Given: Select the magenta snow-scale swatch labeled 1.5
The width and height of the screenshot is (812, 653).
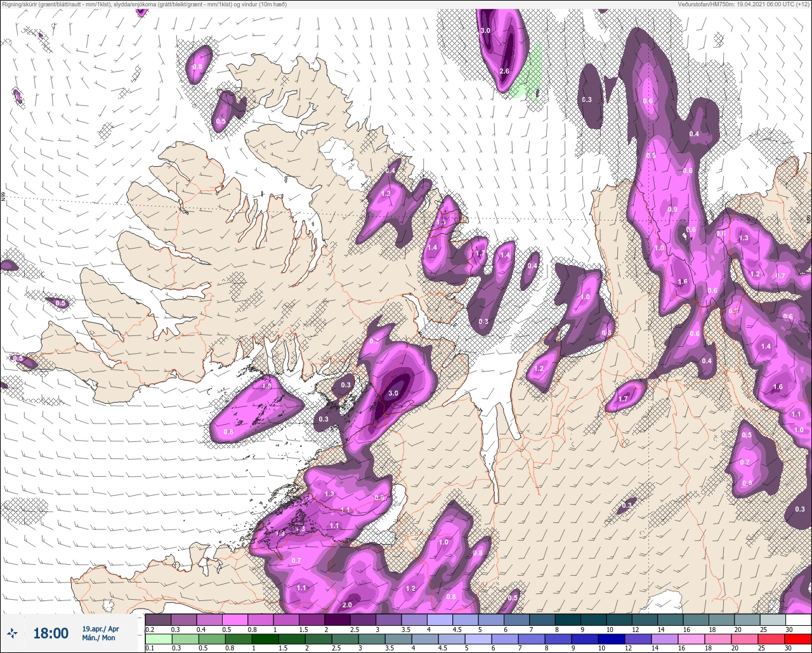Looking at the screenshot, I should coord(312,619).
